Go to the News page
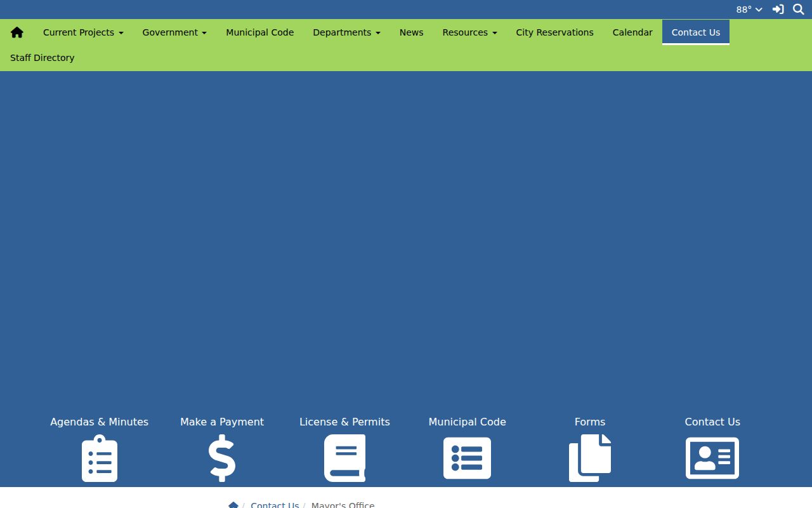 pyautogui.click(x=412, y=32)
